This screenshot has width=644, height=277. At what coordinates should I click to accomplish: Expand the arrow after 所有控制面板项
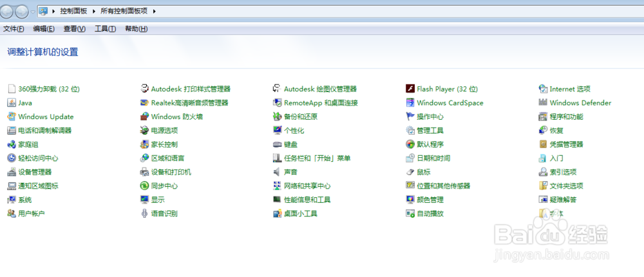pos(154,12)
